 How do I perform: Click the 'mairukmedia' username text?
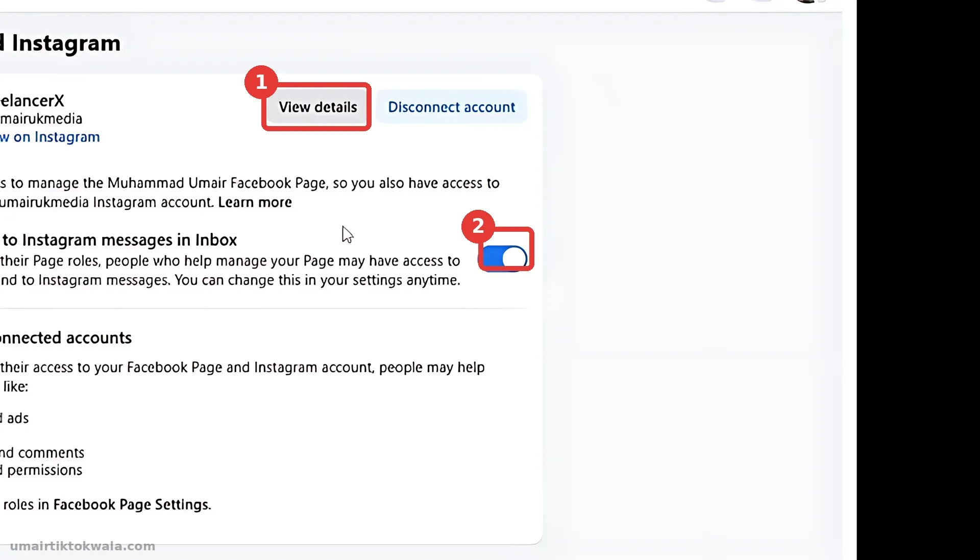[x=41, y=119]
